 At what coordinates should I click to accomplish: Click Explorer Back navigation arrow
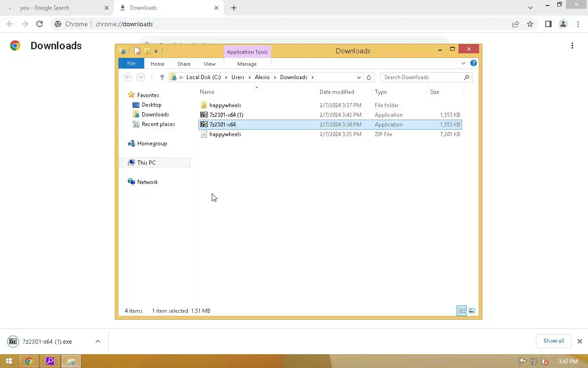click(128, 77)
